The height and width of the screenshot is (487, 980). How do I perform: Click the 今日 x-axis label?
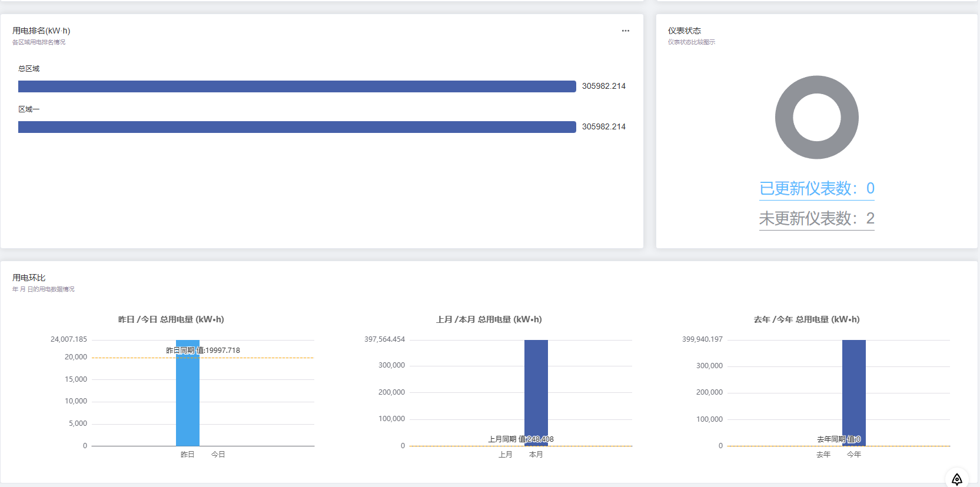(218, 455)
